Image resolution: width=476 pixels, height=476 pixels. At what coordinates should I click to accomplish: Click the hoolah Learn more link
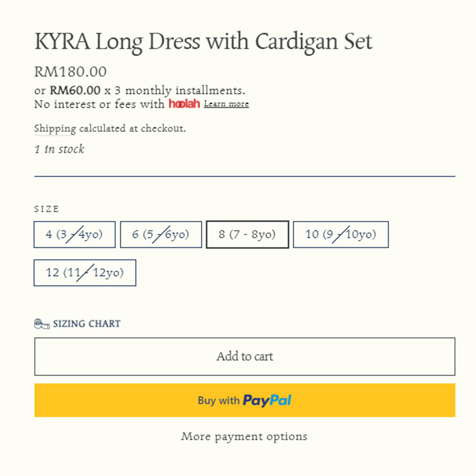point(226,104)
